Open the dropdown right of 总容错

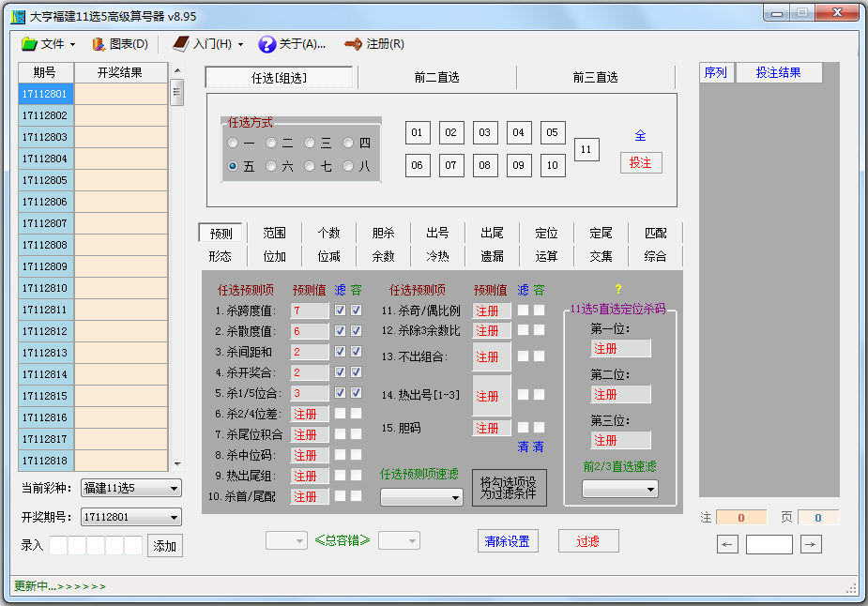pos(399,540)
